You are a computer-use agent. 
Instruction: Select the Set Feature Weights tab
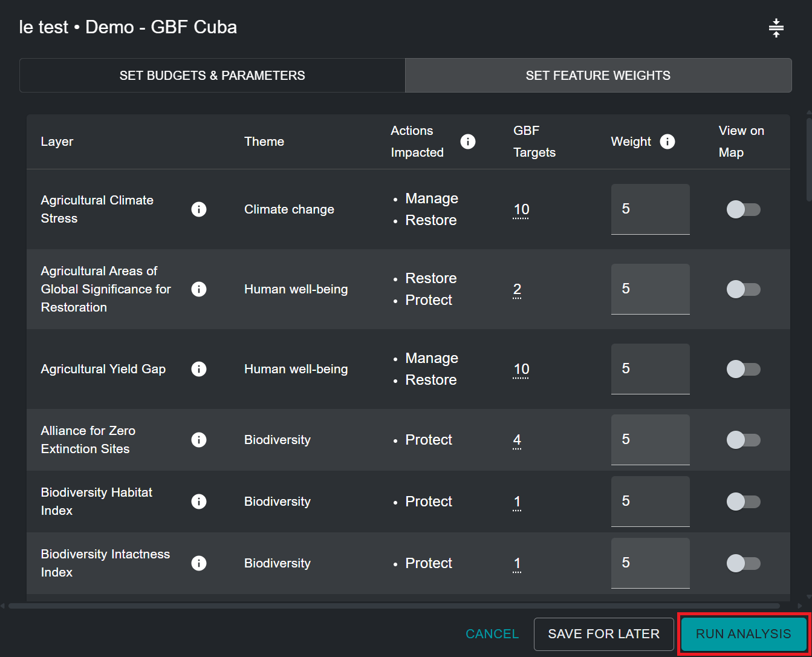[598, 76]
